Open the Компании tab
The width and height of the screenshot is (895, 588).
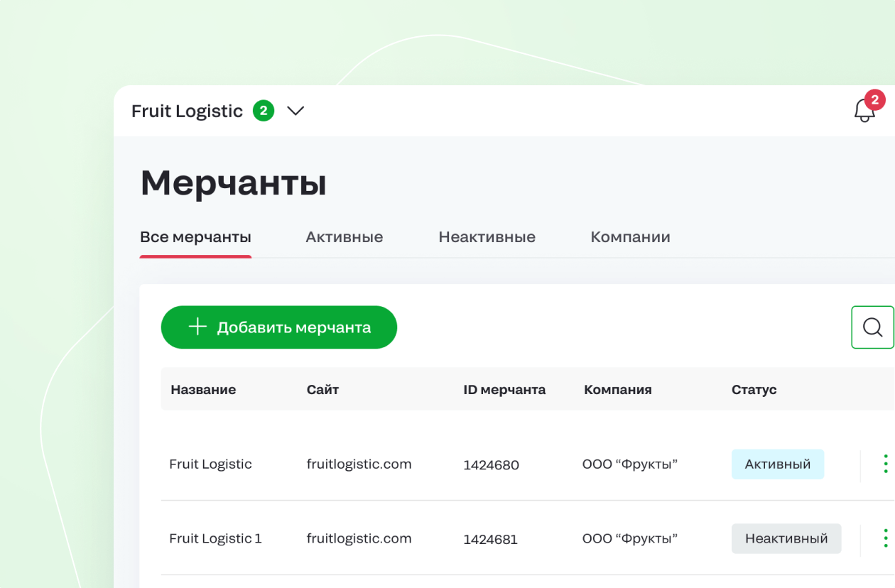click(x=631, y=237)
